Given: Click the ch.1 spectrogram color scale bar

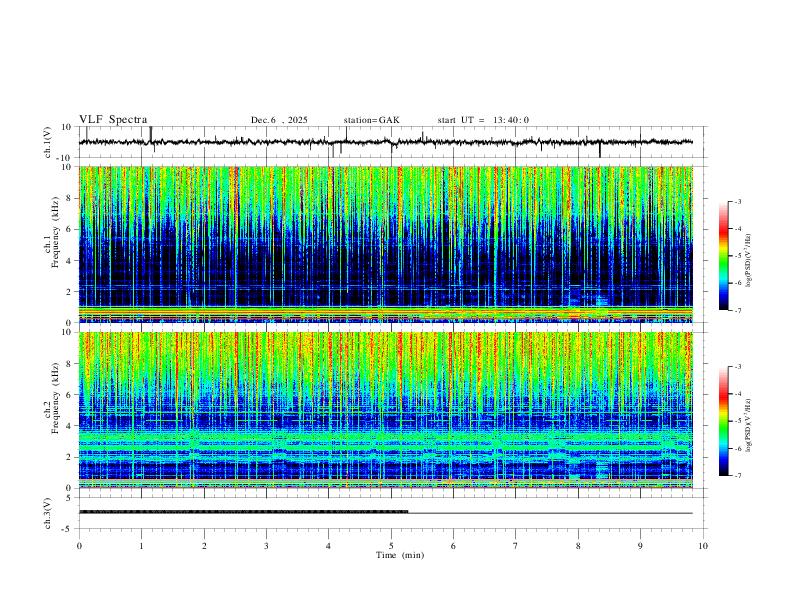Looking at the screenshot, I should click(x=724, y=256).
